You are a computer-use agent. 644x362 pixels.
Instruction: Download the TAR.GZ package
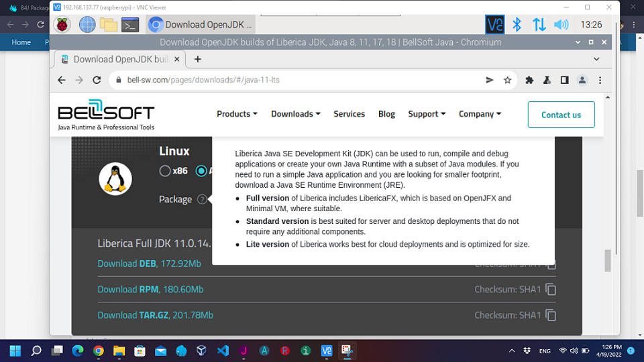pos(155,315)
